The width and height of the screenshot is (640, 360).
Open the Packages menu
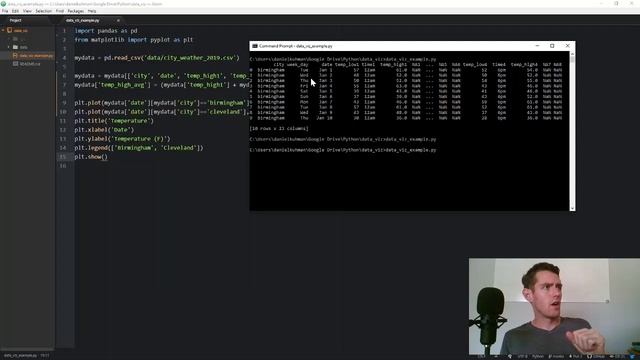[76, 11]
